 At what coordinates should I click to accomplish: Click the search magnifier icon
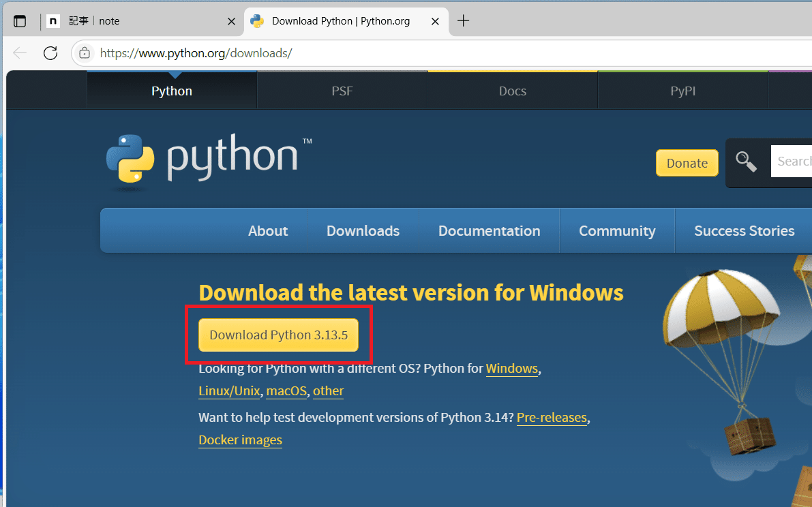(x=747, y=162)
